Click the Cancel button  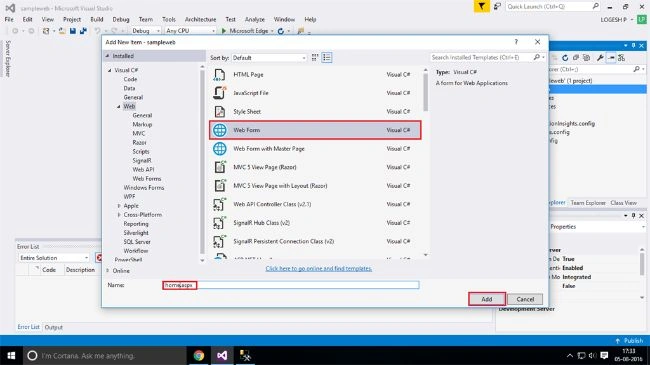[525, 299]
